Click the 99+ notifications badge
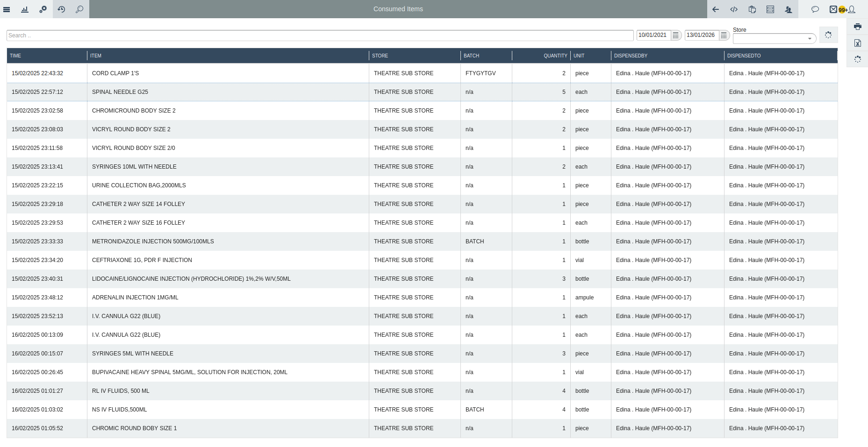Screen dimensions: 868x447 [x=843, y=10]
